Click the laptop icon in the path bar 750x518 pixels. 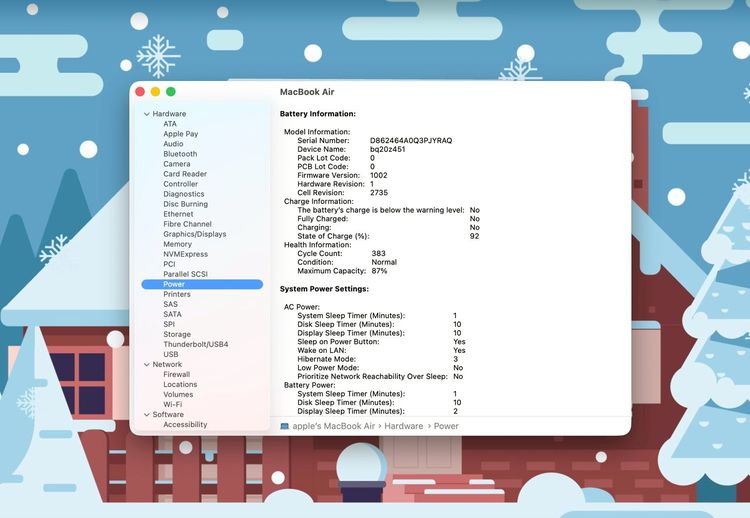click(285, 426)
